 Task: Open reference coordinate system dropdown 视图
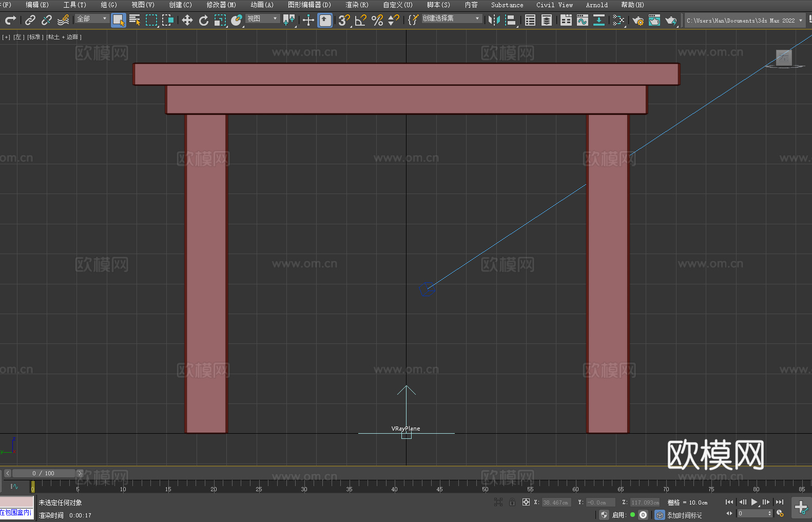point(262,18)
